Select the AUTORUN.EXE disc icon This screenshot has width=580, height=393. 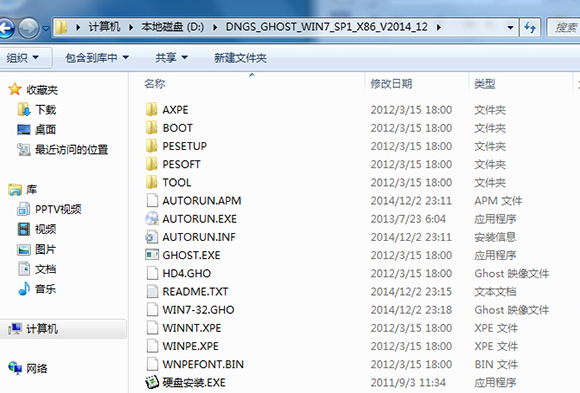click(152, 219)
